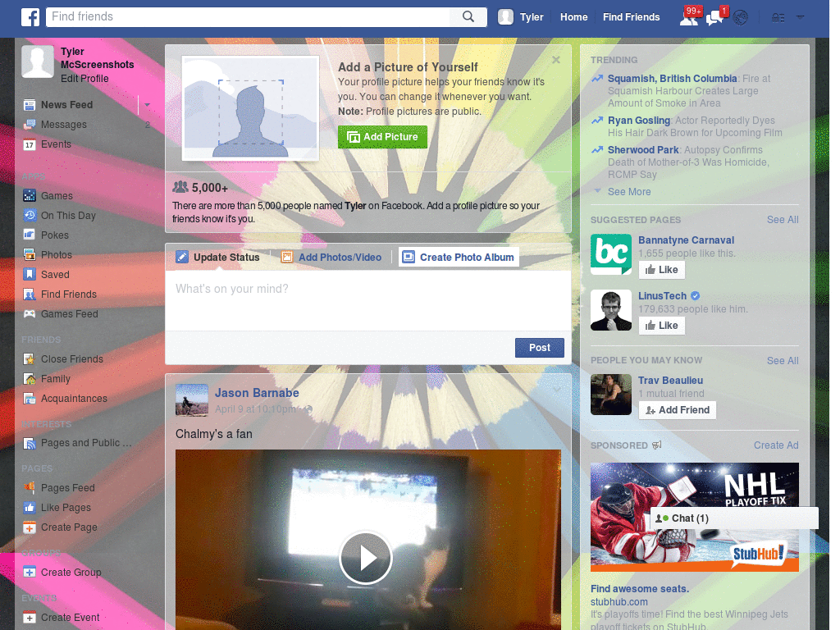Click Edit Profile link
This screenshot has height=630, width=840.
click(84, 78)
